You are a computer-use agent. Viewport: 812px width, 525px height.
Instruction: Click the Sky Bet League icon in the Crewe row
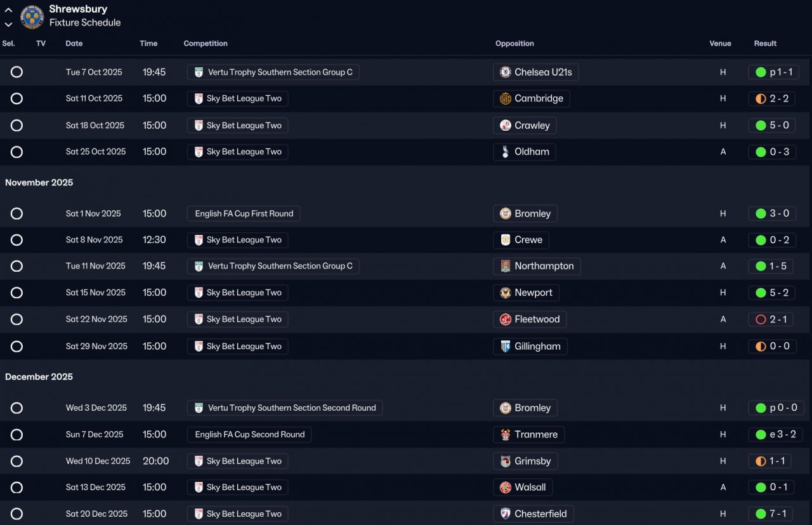(199, 240)
